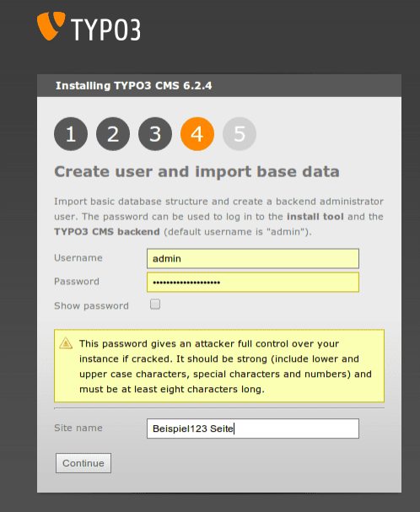The height and width of the screenshot is (512, 420).
Task: Select installation step 1 circle
Action: pyautogui.click(x=71, y=134)
